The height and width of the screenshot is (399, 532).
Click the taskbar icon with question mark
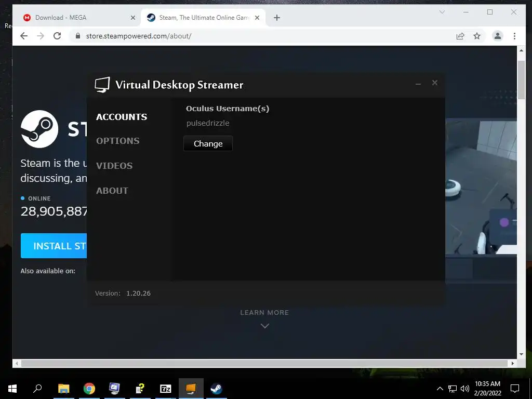tap(140, 389)
